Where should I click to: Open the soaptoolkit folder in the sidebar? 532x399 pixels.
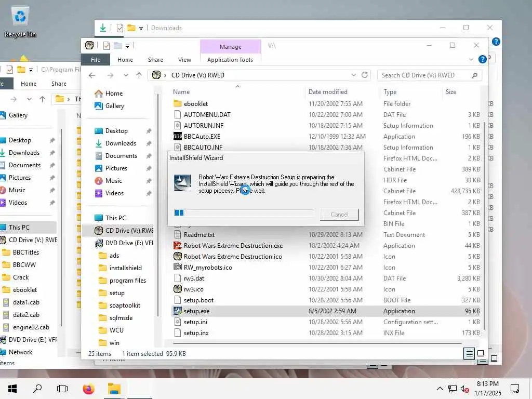(x=125, y=305)
